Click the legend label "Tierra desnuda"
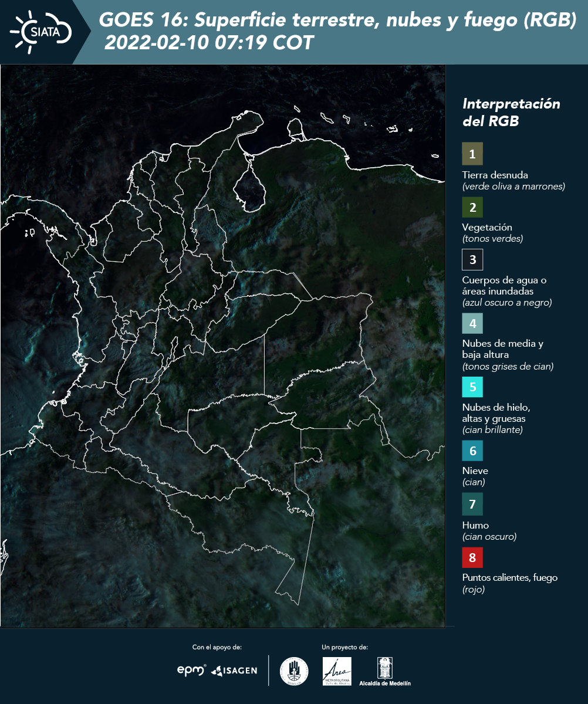This screenshot has width=588, height=704. pyautogui.click(x=495, y=175)
